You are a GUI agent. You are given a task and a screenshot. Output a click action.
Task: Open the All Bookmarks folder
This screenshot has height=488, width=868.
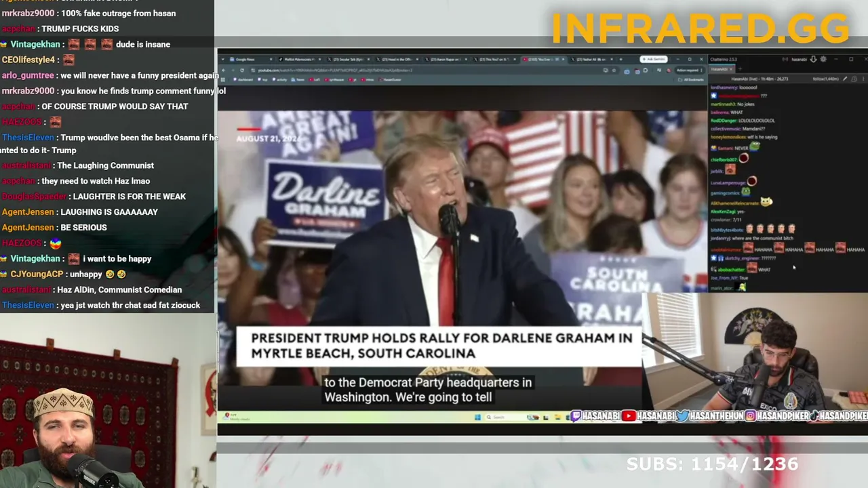click(692, 79)
